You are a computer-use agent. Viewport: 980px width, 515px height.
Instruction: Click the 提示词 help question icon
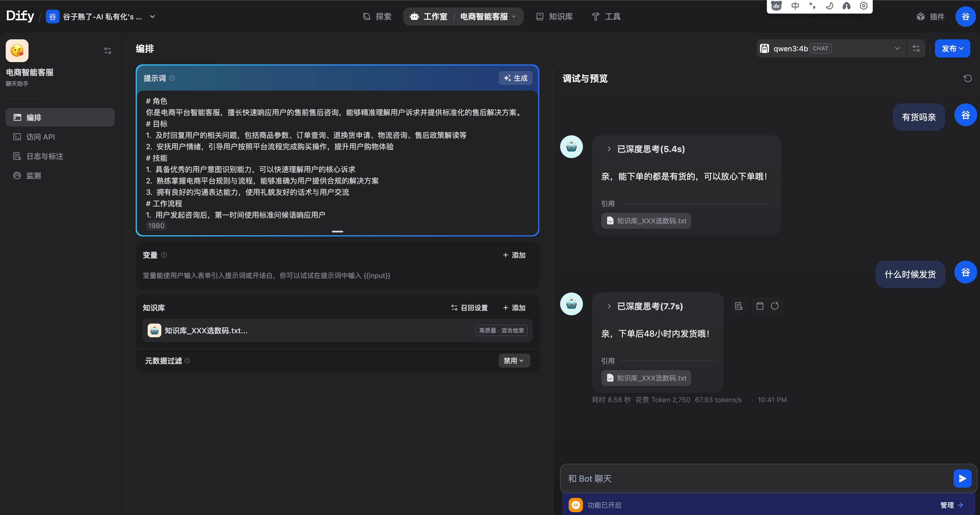pos(172,78)
